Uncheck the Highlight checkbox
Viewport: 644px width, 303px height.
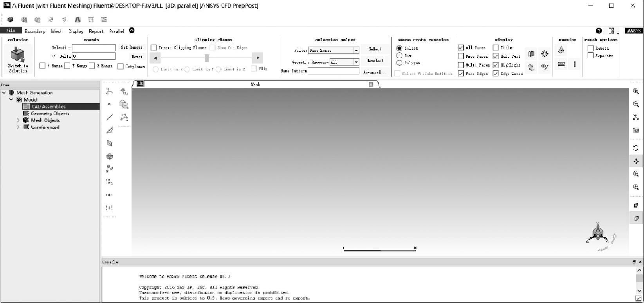click(496, 65)
